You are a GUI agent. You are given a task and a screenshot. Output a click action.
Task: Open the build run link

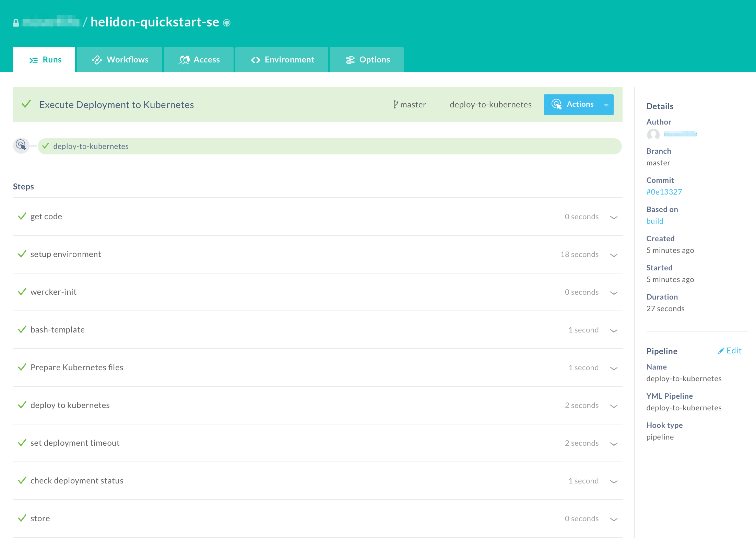(654, 221)
